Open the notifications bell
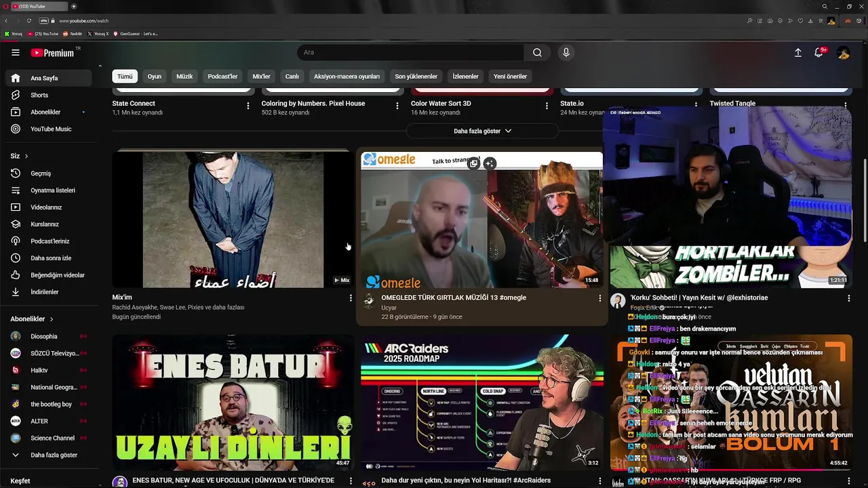Image resolution: width=868 pixels, height=488 pixels. click(x=819, y=52)
